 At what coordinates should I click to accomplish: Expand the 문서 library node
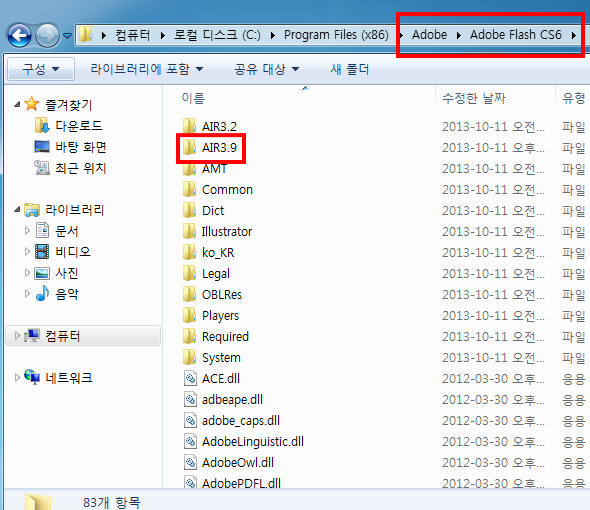point(27,230)
